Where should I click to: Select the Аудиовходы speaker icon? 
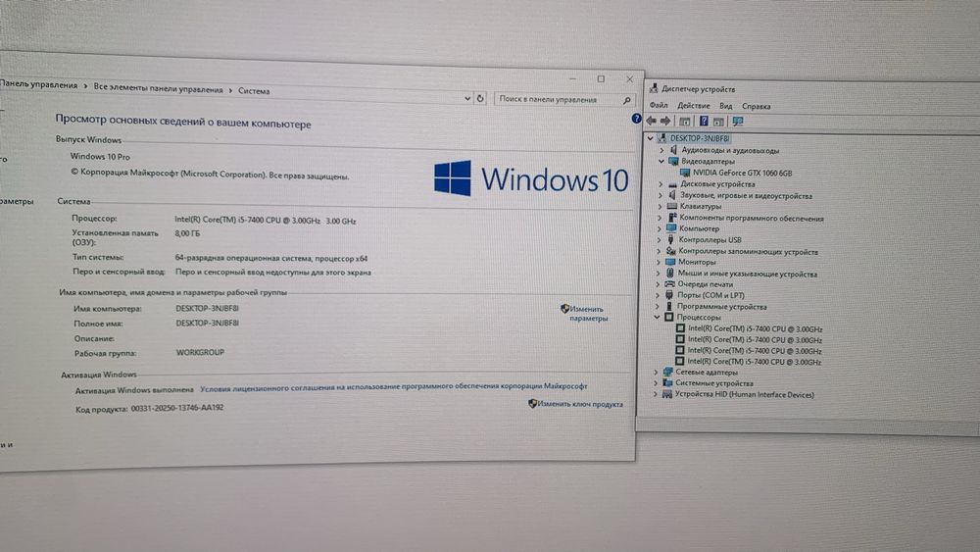[673, 150]
